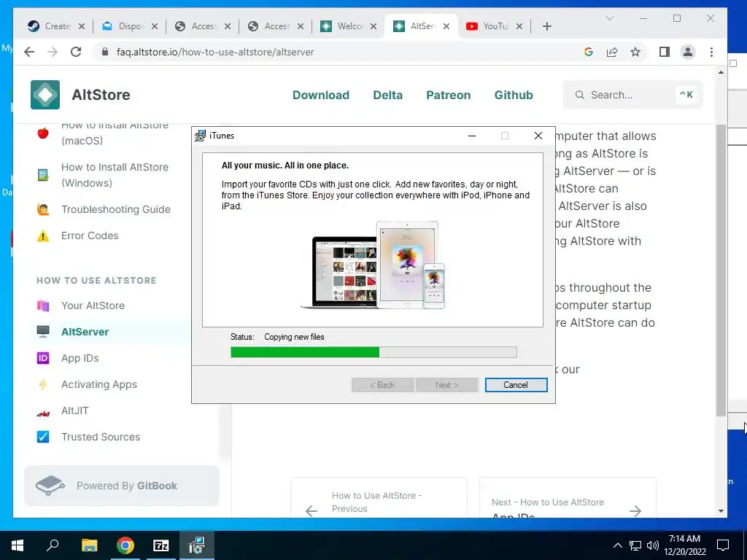Click the lightning bolt icon for Activating Apps
The height and width of the screenshot is (560, 747).
(x=43, y=384)
